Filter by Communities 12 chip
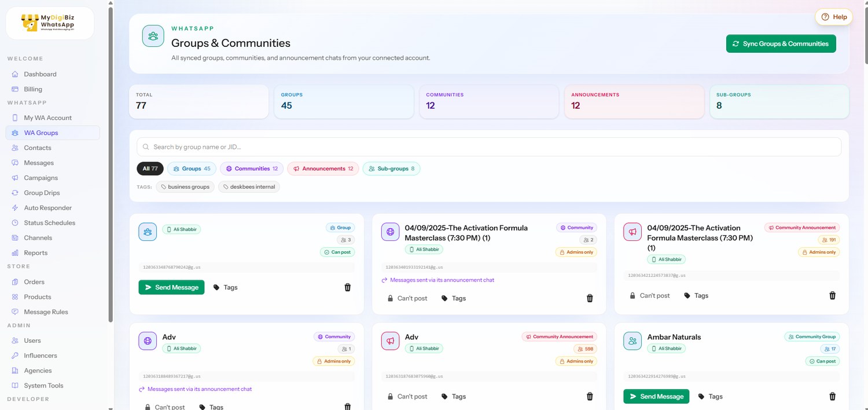The height and width of the screenshot is (410, 868). [252, 169]
